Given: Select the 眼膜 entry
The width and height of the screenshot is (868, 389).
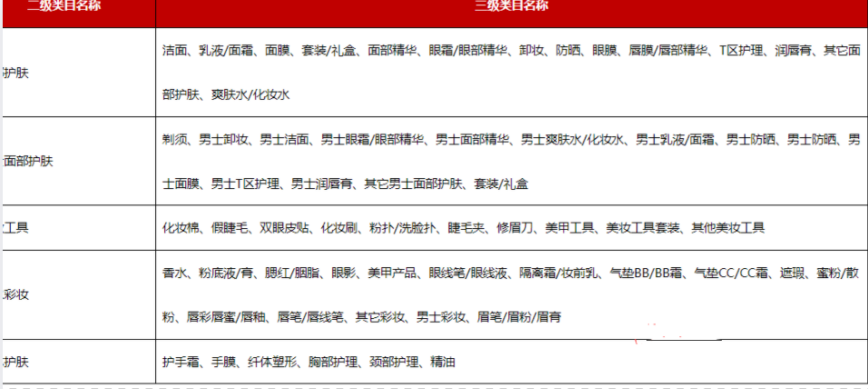Looking at the screenshot, I should click(x=604, y=50).
